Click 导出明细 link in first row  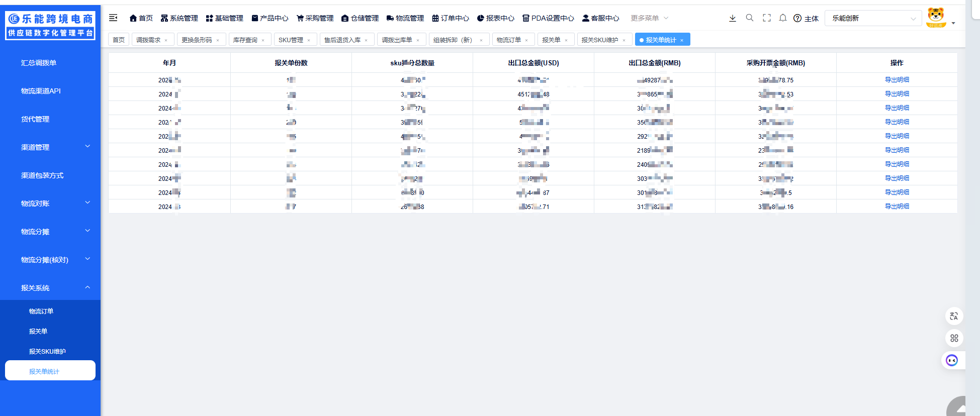[x=897, y=80]
